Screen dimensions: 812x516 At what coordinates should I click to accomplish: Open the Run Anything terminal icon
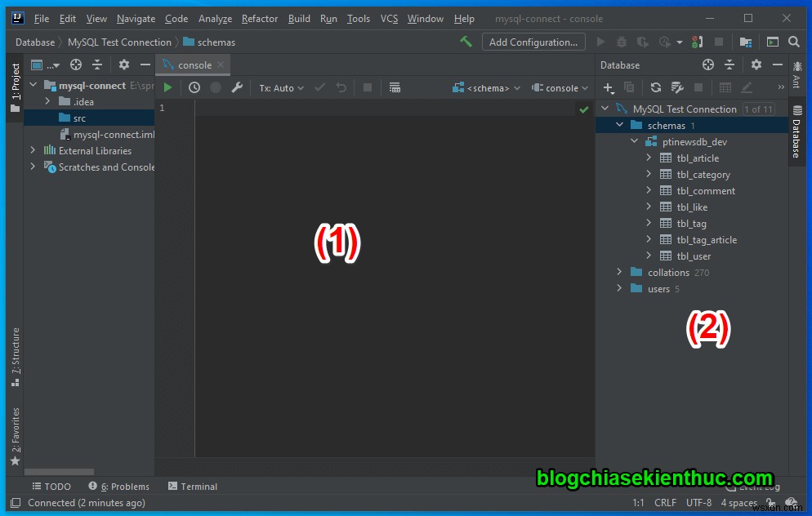click(772, 42)
